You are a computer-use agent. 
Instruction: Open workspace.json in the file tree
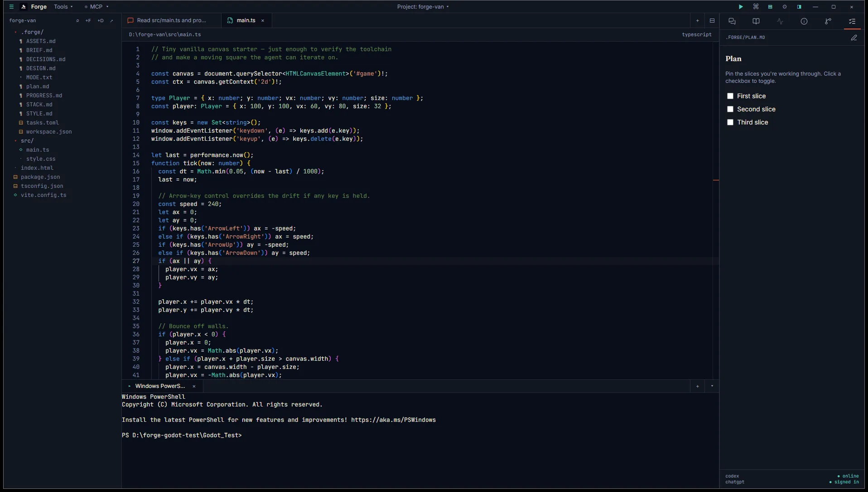point(49,132)
